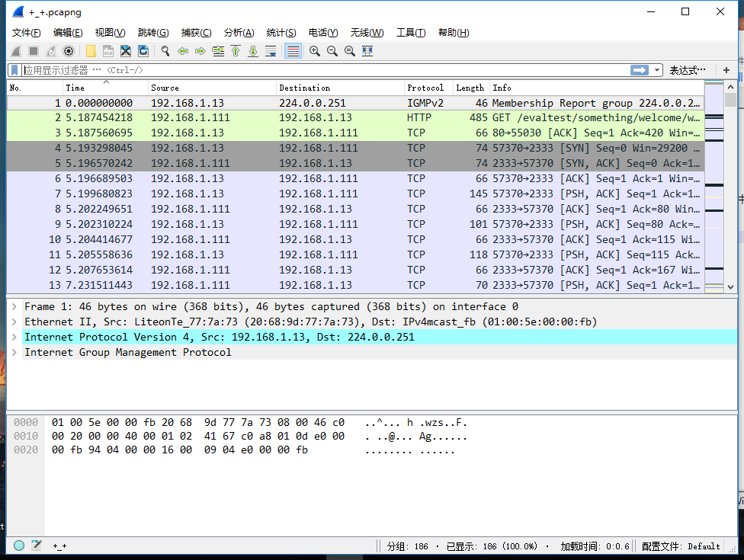This screenshot has width=744, height=560.
Task: Sort by the Time column header
Action: pos(105,88)
